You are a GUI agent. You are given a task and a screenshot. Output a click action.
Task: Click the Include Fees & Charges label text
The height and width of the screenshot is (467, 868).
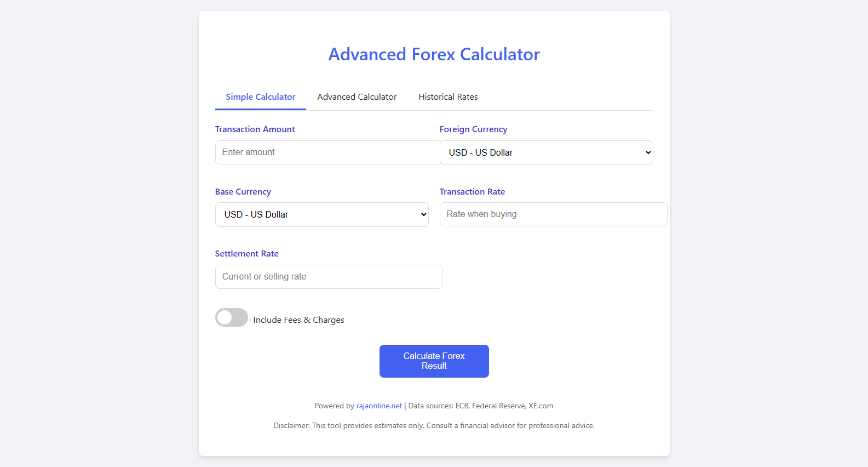(299, 320)
